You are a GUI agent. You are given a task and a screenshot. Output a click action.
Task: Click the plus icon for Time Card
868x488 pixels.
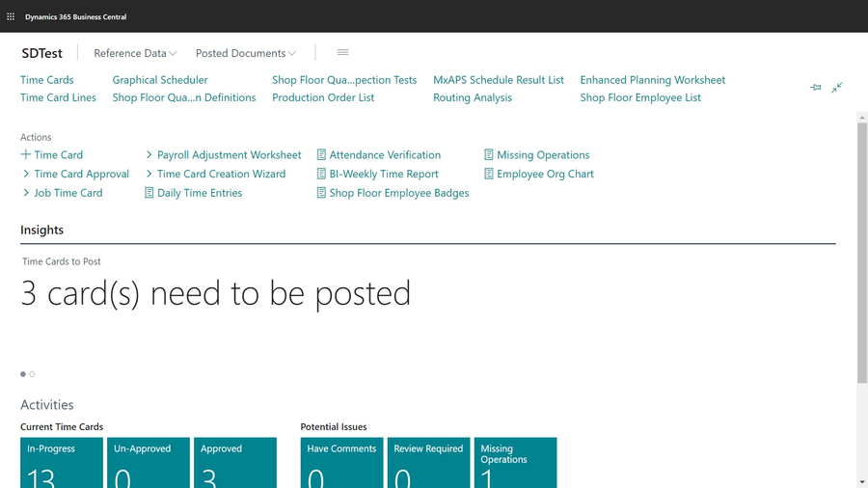pos(26,155)
